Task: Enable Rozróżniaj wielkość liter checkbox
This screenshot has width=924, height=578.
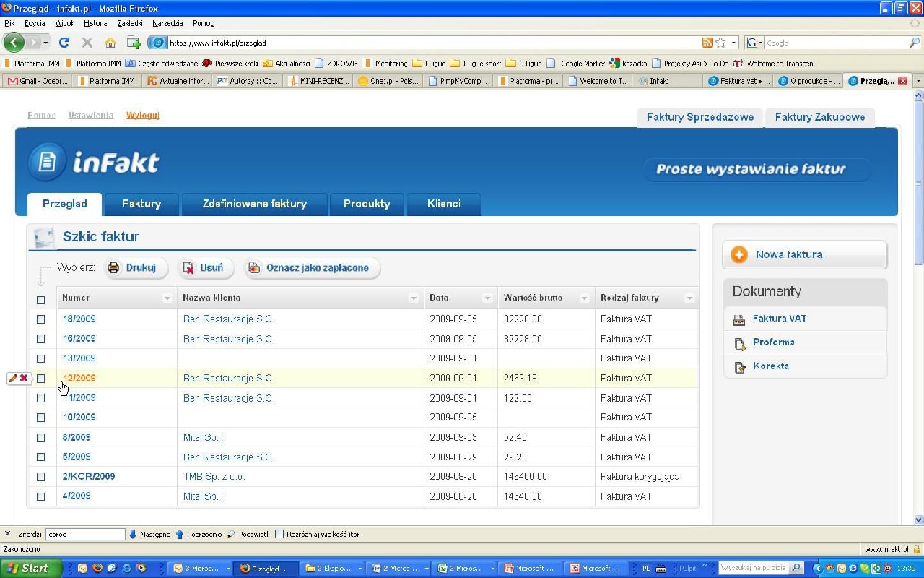Action: coord(279,535)
